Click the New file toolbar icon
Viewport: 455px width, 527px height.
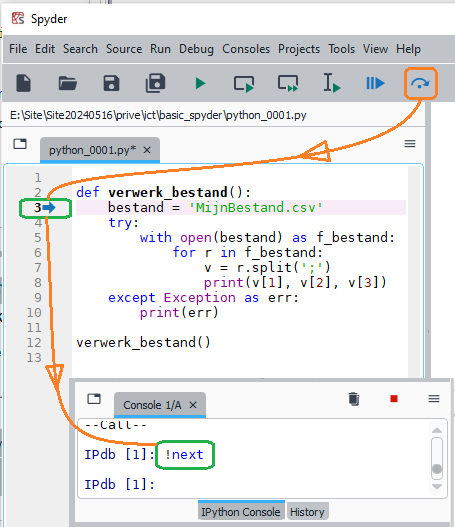tap(24, 83)
